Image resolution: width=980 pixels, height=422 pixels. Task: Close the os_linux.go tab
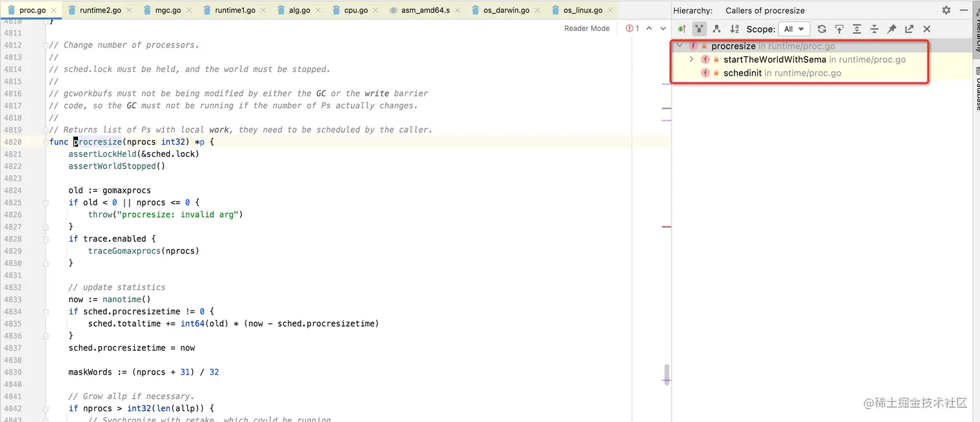[609, 10]
